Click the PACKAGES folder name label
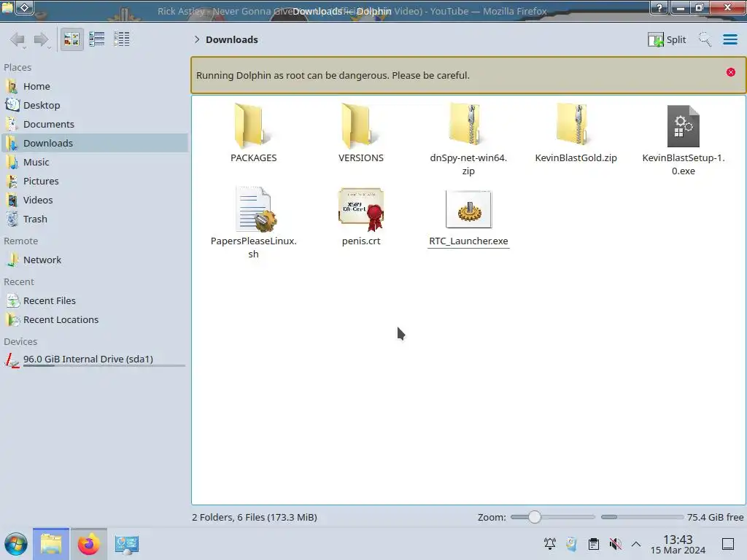Screen dimensions: 747x560 click(x=253, y=158)
